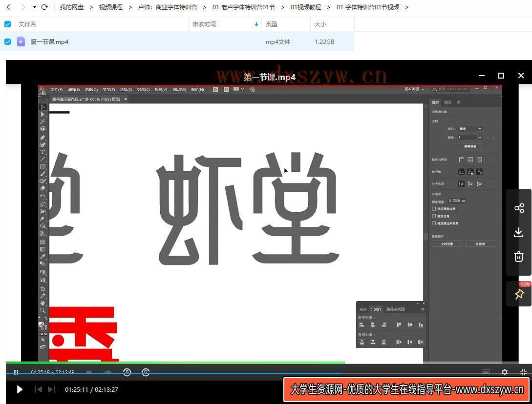Switch to the 图层 layers tab
Viewport: 532px width, 404px height.
(448, 102)
